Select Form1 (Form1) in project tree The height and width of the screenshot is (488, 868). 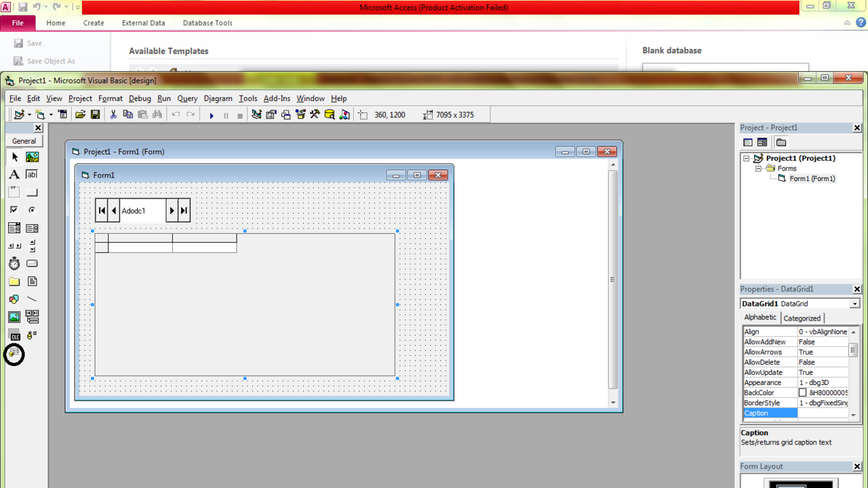pos(812,178)
